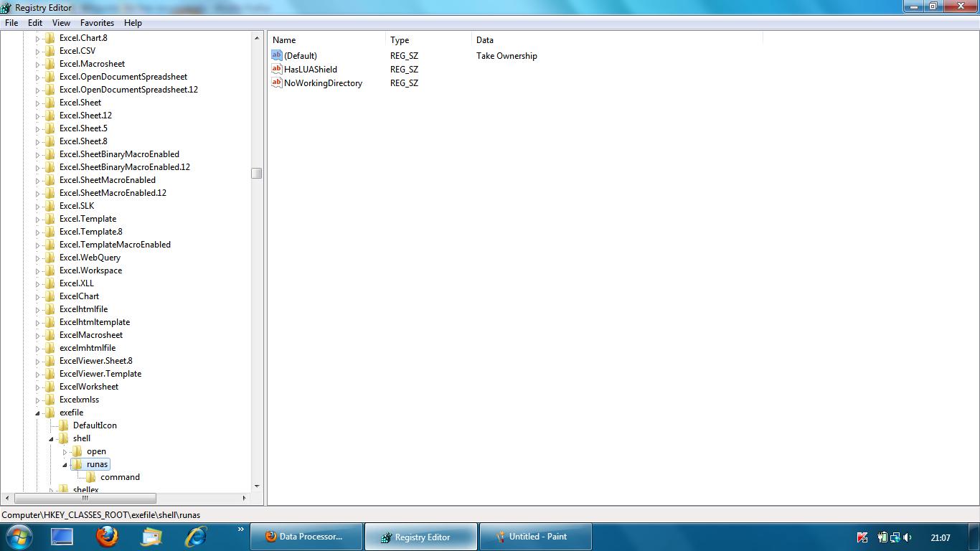980x551 pixels.
Task: Click the DefaultIcon folder icon
Action: (63, 425)
